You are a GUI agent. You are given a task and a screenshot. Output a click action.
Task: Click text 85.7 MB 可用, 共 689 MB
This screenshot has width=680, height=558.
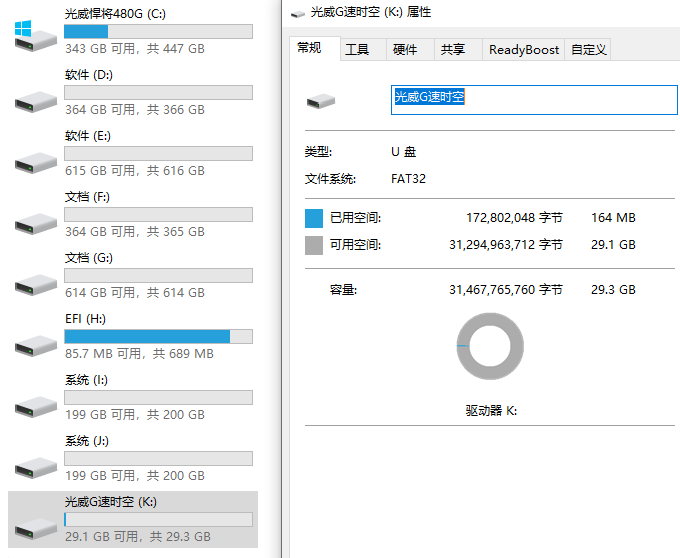point(139,354)
